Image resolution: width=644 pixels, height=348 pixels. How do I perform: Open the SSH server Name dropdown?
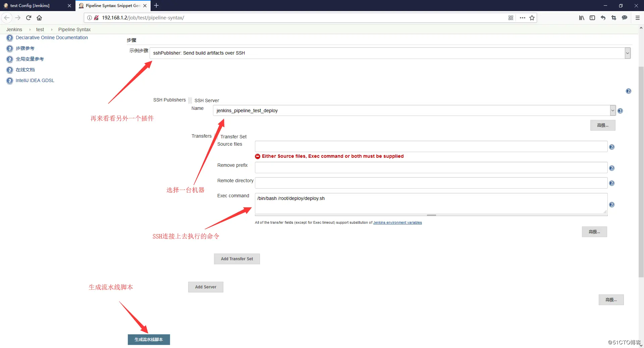coord(414,111)
